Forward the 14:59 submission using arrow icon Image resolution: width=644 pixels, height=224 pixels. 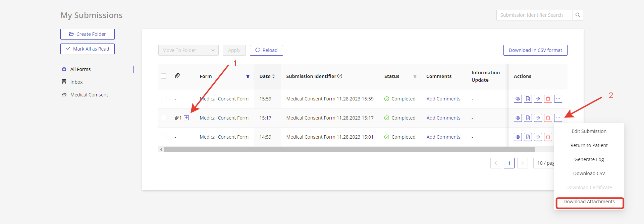(538, 137)
